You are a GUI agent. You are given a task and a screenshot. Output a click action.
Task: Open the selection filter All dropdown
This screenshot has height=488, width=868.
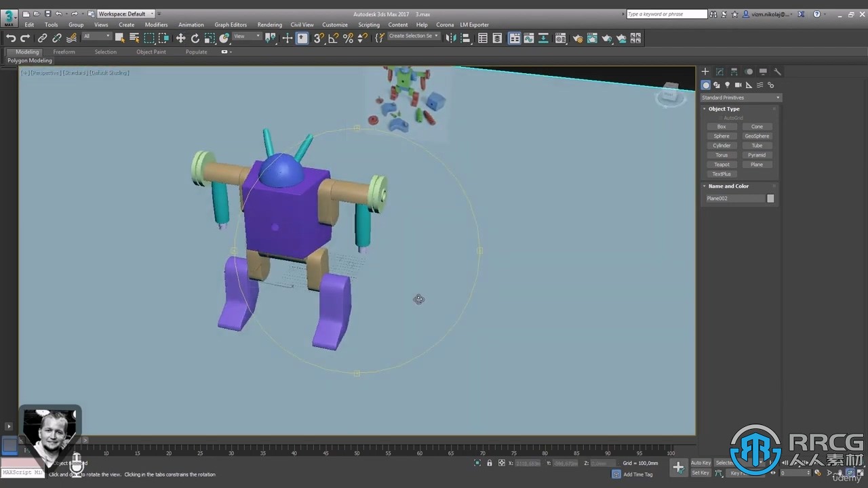click(x=97, y=37)
